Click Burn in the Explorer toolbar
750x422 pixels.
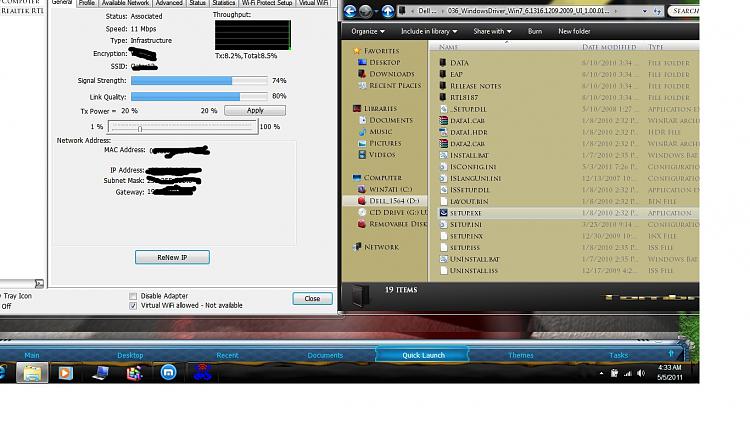pyautogui.click(x=535, y=31)
